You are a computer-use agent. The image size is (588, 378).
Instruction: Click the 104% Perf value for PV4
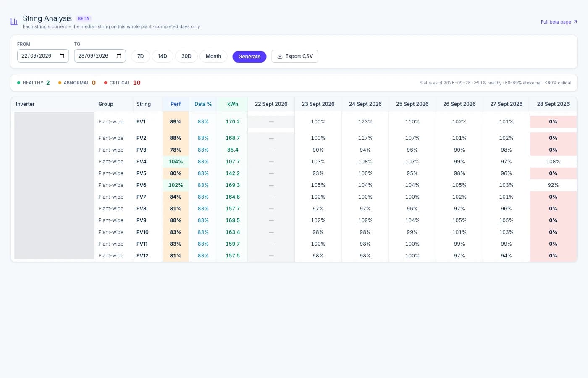[176, 162]
